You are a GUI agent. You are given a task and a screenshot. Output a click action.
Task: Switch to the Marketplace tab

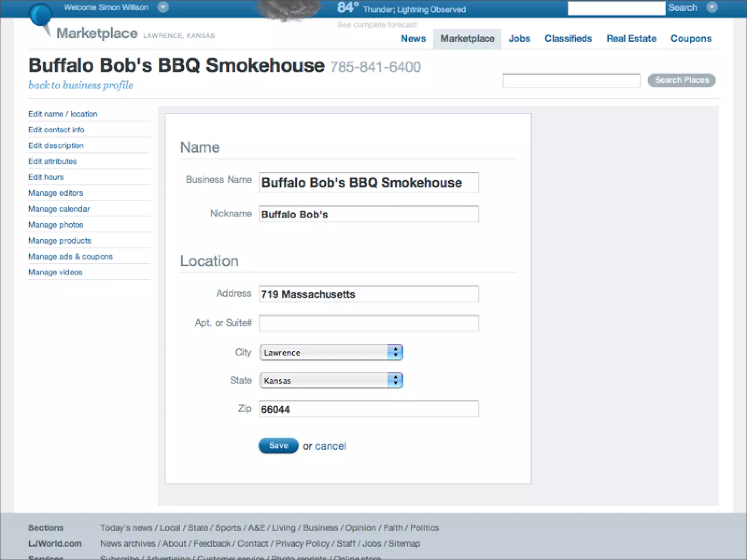pyautogui.click(x=467, y=39)
